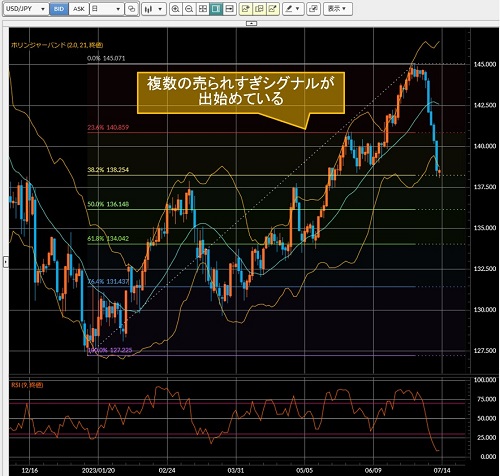Switch the chart to ASK prices
500x476 pixels.
79,9
